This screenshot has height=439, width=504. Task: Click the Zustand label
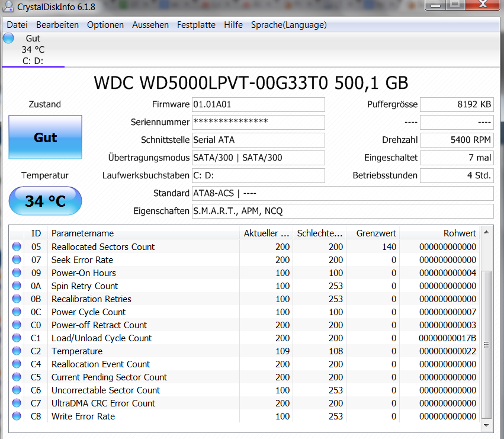coord(44,104)
